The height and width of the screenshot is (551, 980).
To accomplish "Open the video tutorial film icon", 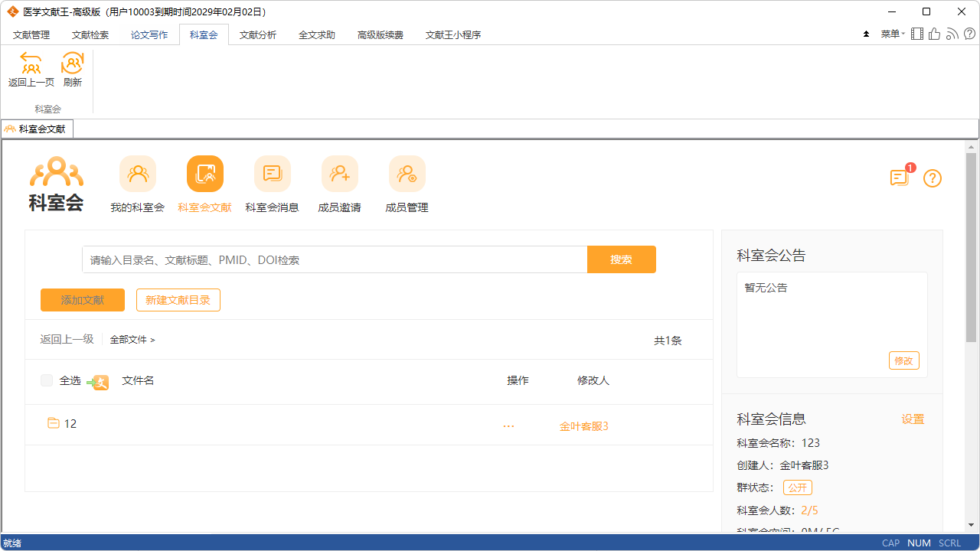I will 917,34.
